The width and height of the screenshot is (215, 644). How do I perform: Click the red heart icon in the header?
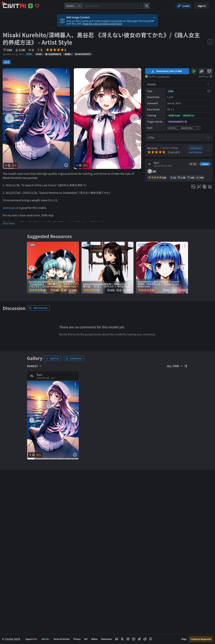coord(37,6)
